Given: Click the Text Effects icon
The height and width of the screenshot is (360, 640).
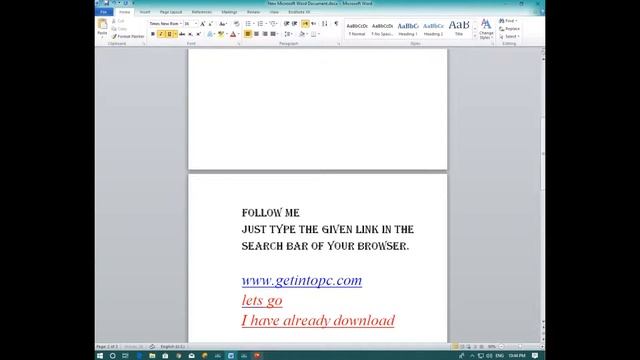Looking at the screenshot, I should click(x=210, y=34).
